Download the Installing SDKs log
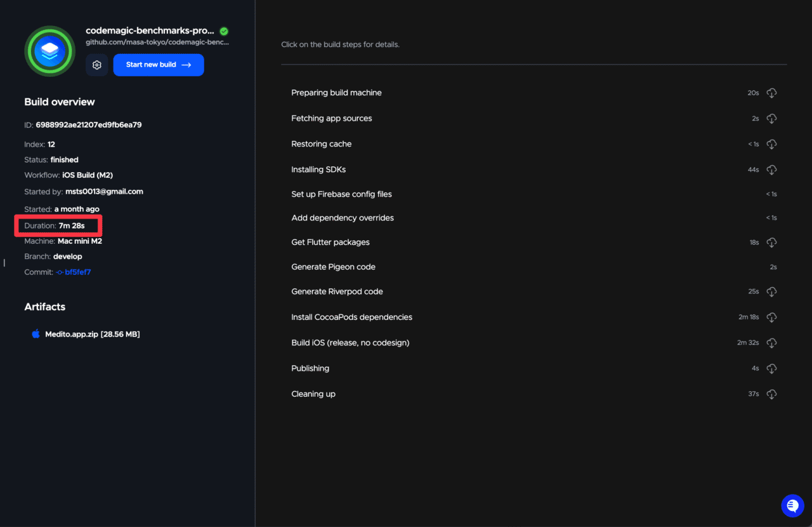This screenshot has width=812, height=527. (771, 170)
